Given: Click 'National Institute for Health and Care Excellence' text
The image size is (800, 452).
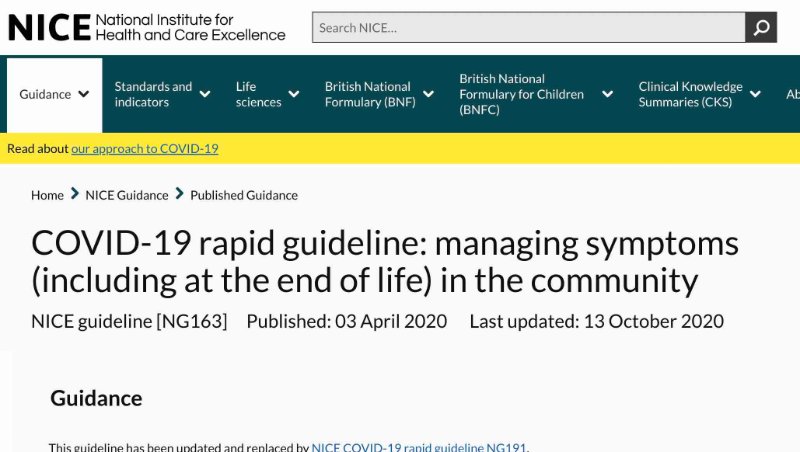Looking at the screenshot, I should tap(190, 28).
